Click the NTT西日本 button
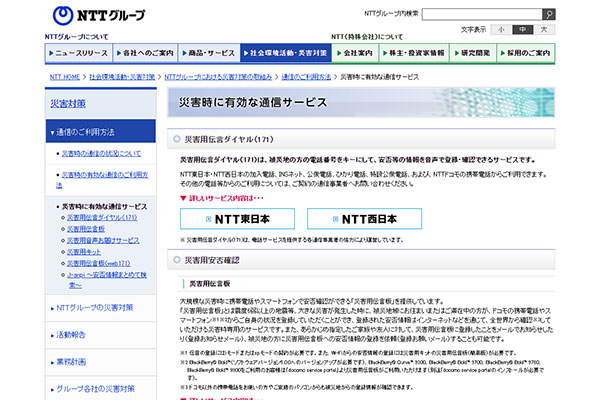The width and height of the screenshot is (600, 400). click(364, 219)
